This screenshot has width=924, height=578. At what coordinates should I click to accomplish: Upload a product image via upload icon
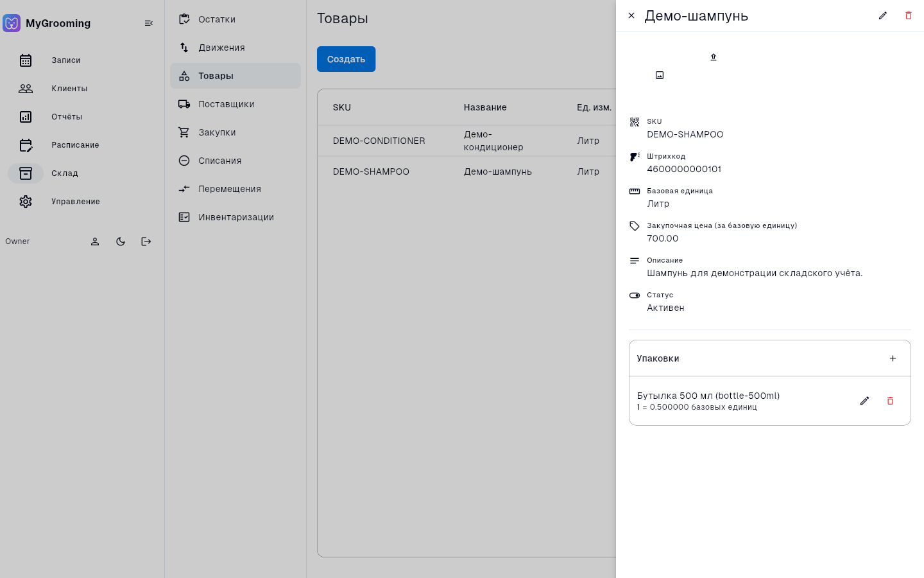point(714,57)
